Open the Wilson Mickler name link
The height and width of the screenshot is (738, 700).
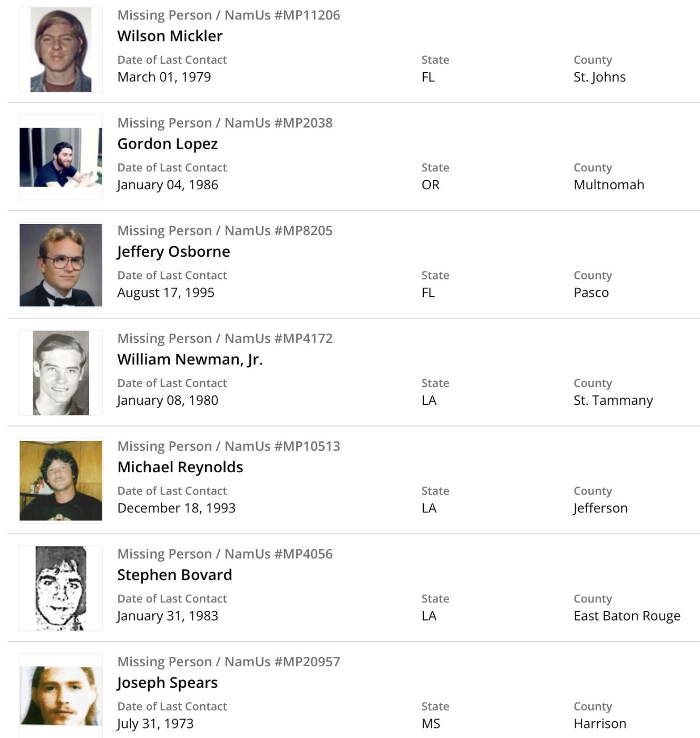coord(170,36)
